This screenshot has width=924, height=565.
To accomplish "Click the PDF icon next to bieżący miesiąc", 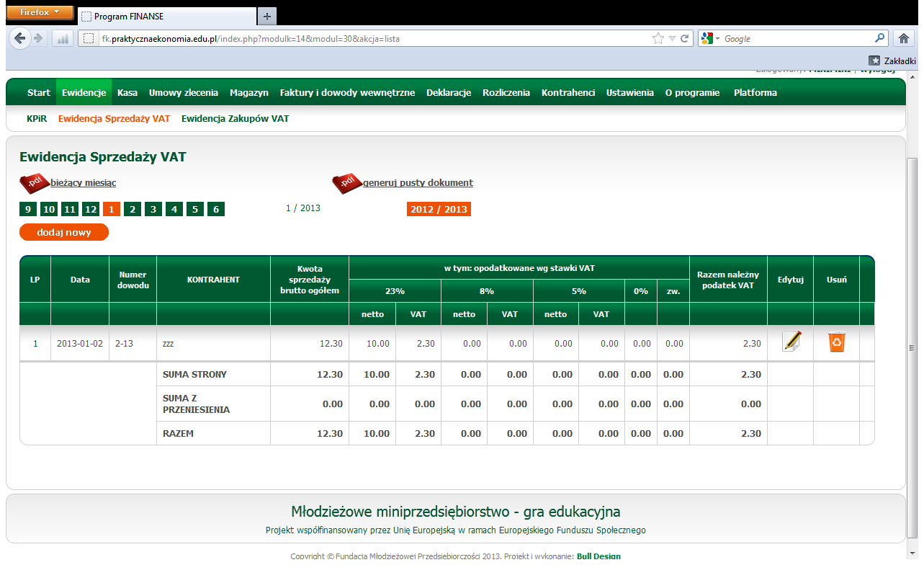I will (x=34, y=184).
